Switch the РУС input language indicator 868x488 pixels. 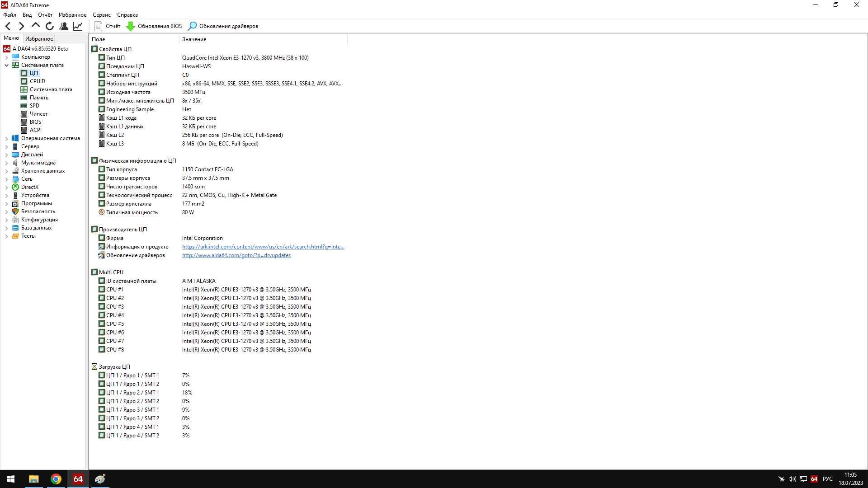pos(828,479)
